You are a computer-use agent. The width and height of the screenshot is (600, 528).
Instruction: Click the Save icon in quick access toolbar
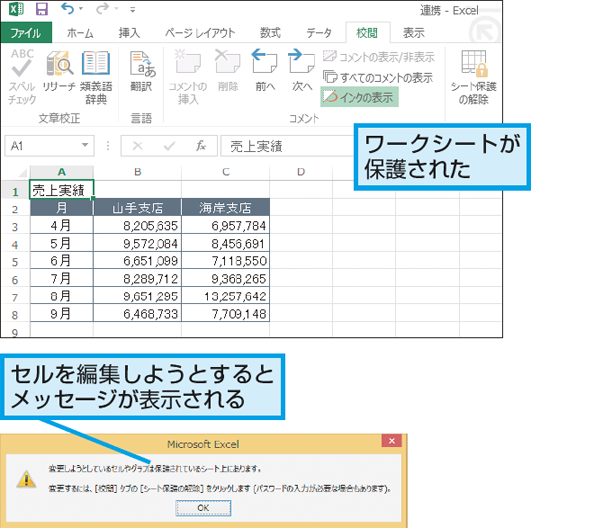(x=42, y=10)
